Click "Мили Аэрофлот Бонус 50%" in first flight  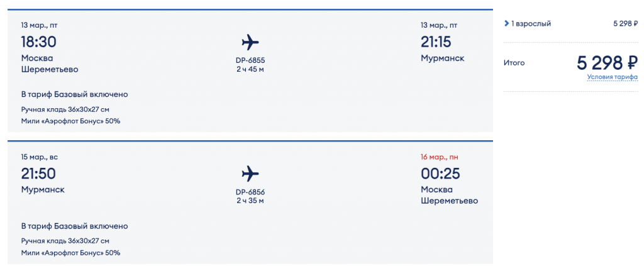pos(70,121)
